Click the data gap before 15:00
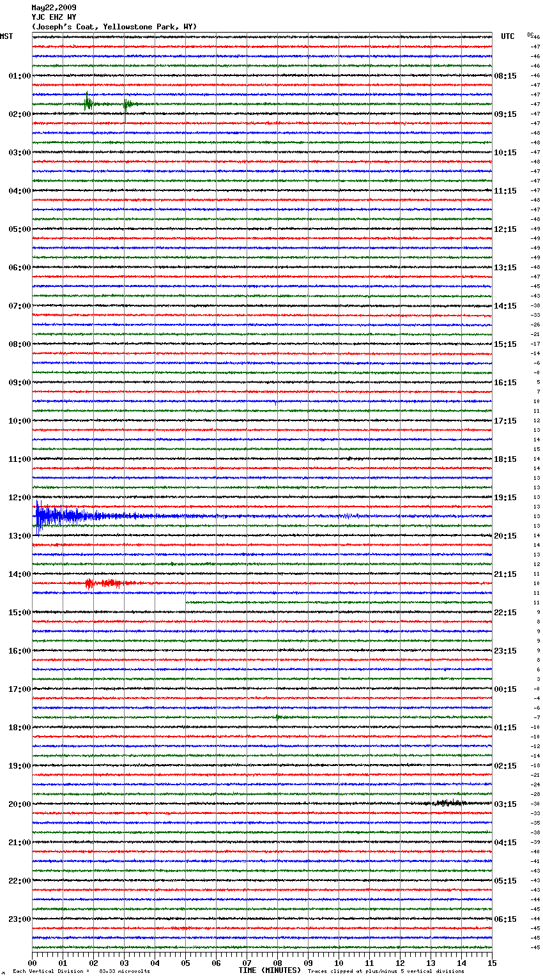Viewport: 543px width, 980px height. 109,602
